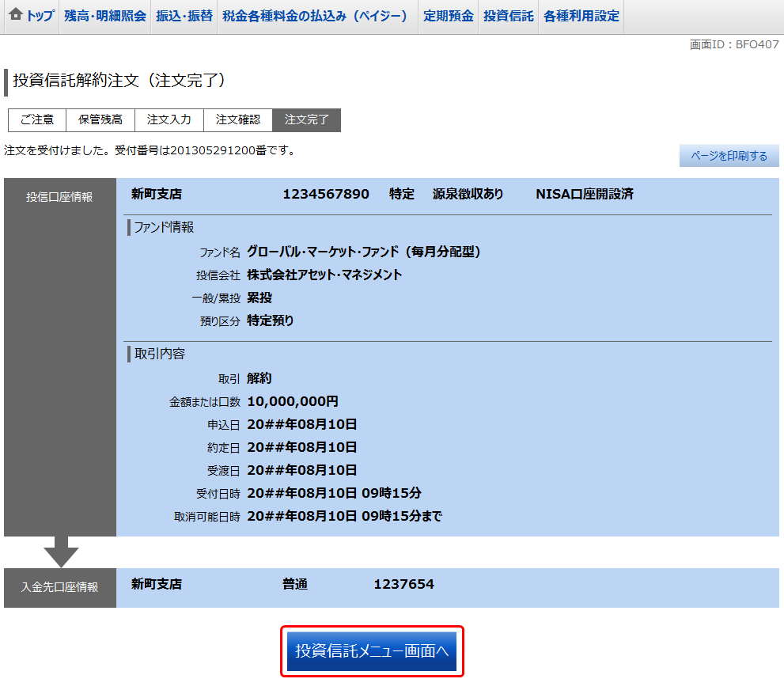Open the トップ menu item
Viewport: 784px width, 694px height.
pyautogui.click(x=36, y=16)
